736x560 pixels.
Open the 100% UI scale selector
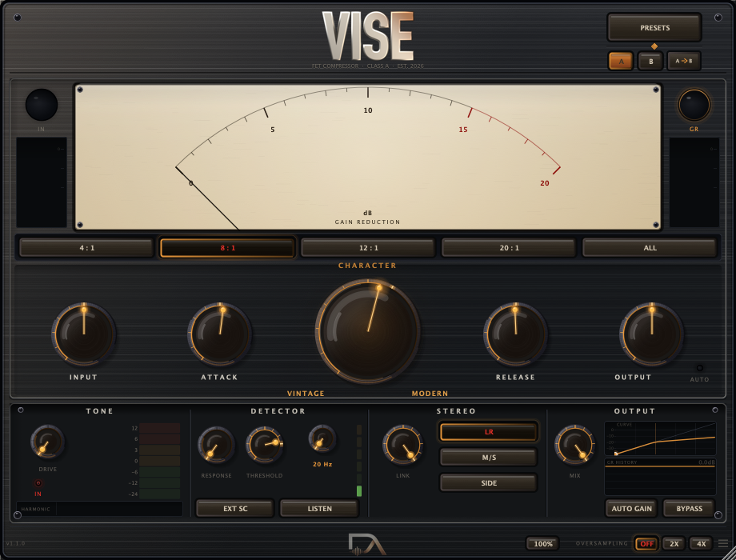(543, 543)
